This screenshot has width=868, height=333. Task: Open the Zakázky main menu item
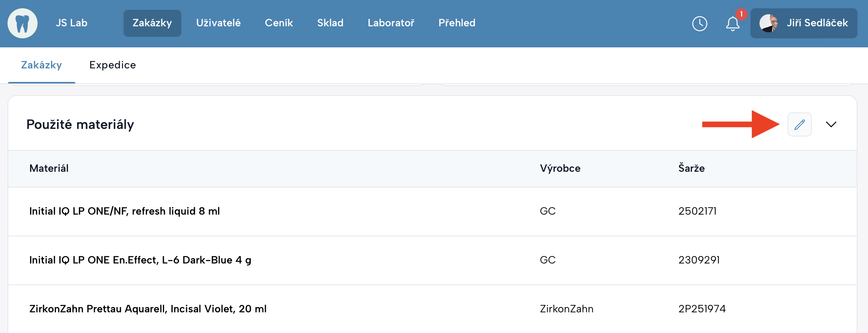152,23
